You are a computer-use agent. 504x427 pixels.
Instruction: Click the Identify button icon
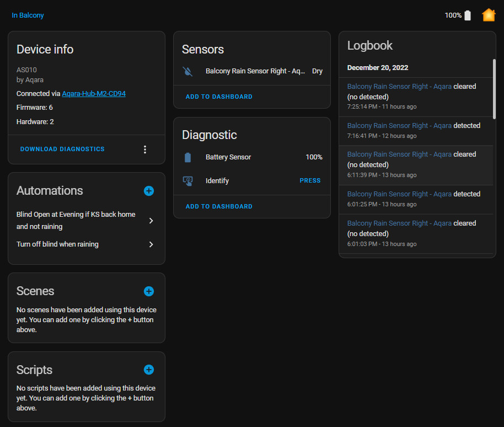tap(188, 180)
